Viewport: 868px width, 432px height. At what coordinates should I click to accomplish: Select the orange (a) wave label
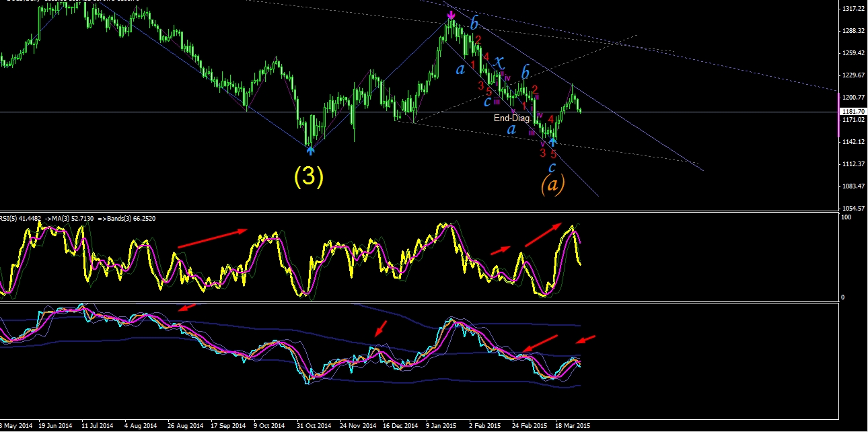552,184
